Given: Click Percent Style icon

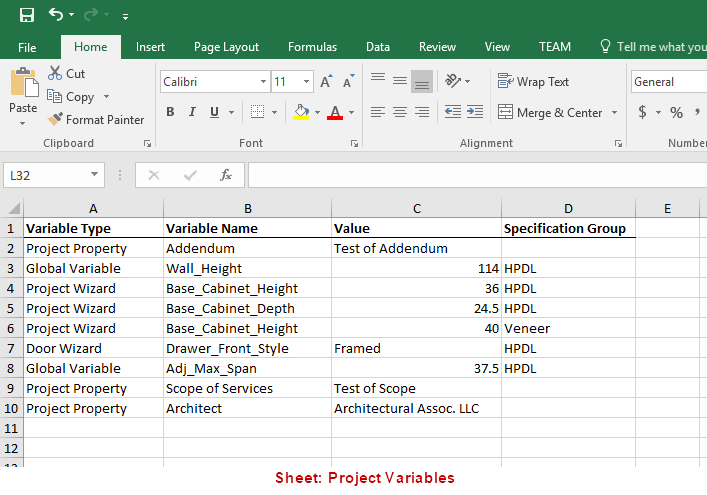Looking at the screenshot, I should (676, 112).
